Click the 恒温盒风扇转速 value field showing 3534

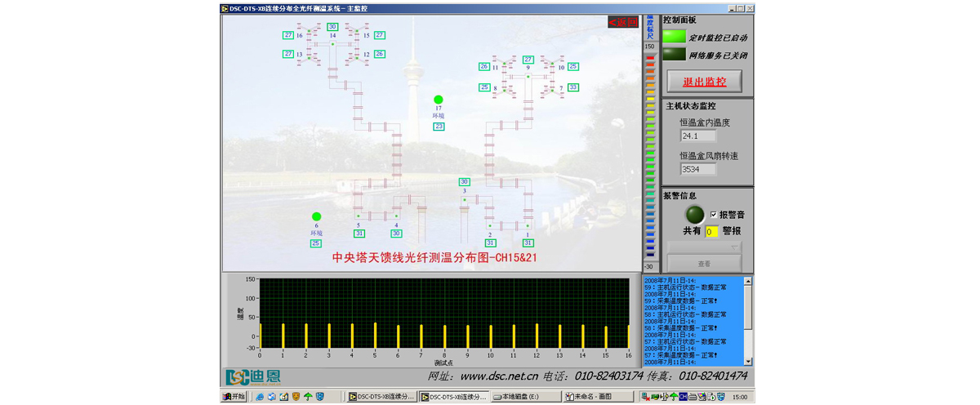[x=697, y=170]
